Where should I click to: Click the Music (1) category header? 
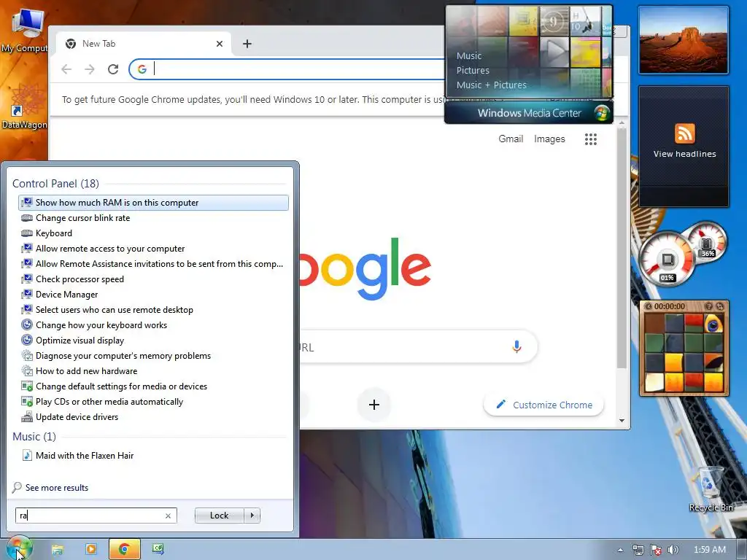[x=34, y=436]
